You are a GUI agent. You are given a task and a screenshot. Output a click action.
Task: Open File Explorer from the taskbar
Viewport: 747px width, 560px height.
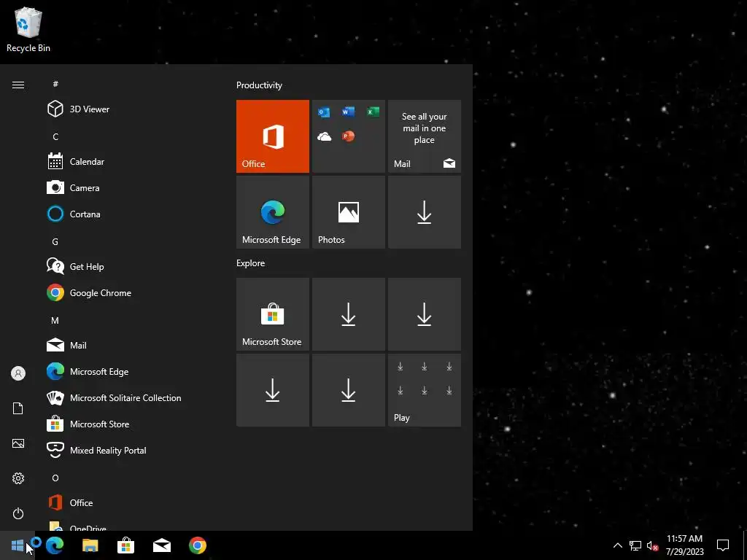click(90, 545)
